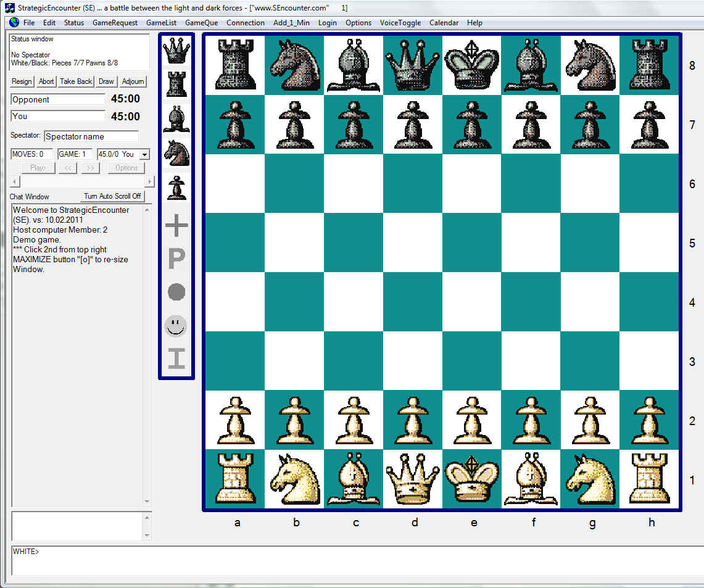The image size is (704, 588).
Task: Click the smiley face icon
Action: (176, 325)
